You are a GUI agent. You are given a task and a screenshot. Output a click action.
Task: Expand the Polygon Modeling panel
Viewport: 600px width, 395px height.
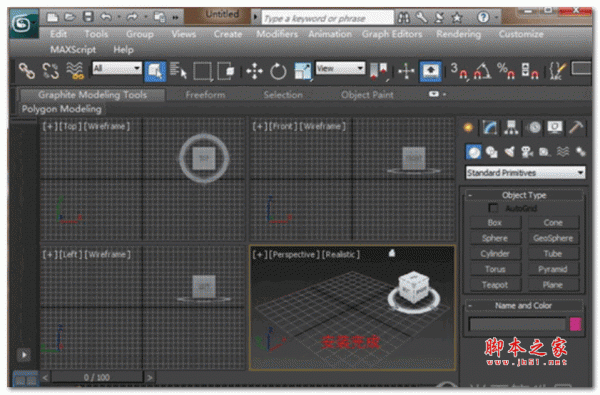coord(62,109)
